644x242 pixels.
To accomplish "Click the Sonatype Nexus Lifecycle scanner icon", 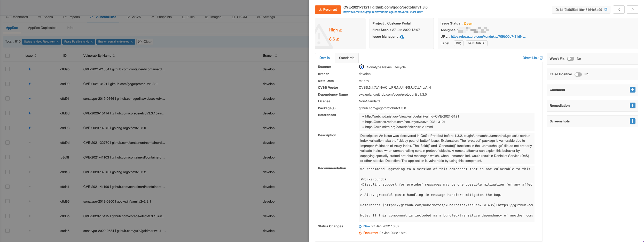I will 362,67.
